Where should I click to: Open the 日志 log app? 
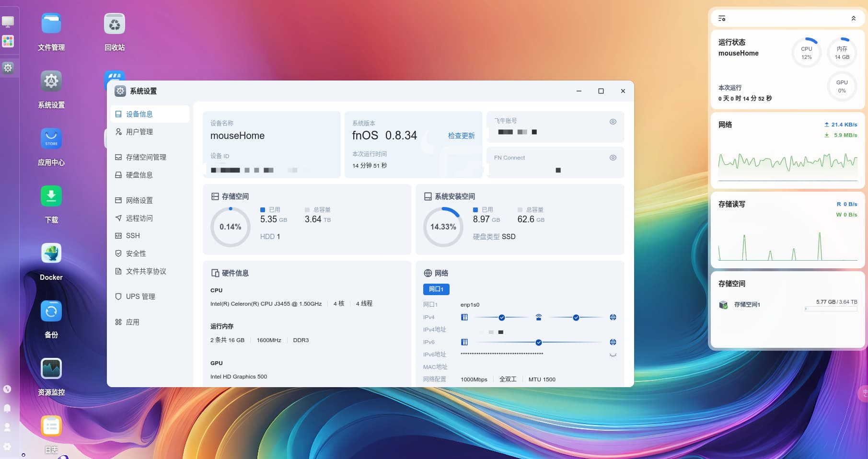point(51,426)
